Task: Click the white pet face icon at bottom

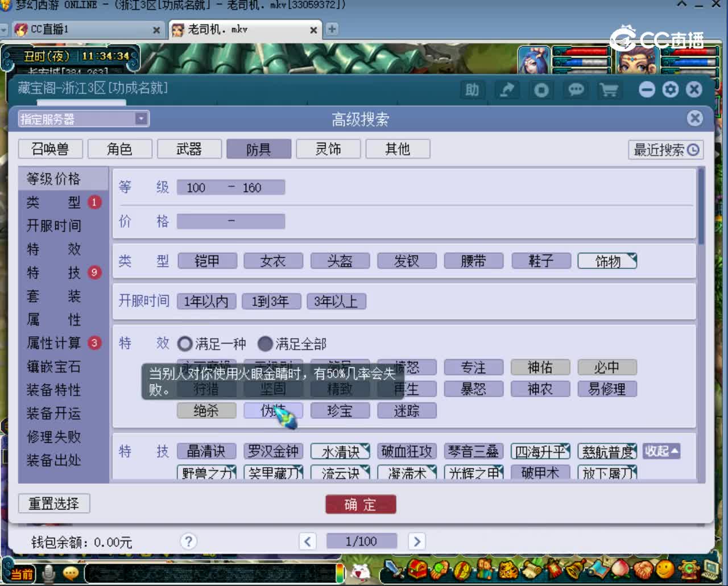Action: [361, 571]
